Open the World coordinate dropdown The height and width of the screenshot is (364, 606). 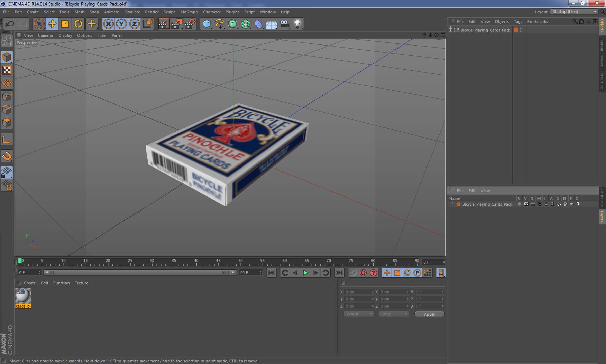tap(359, 314)
